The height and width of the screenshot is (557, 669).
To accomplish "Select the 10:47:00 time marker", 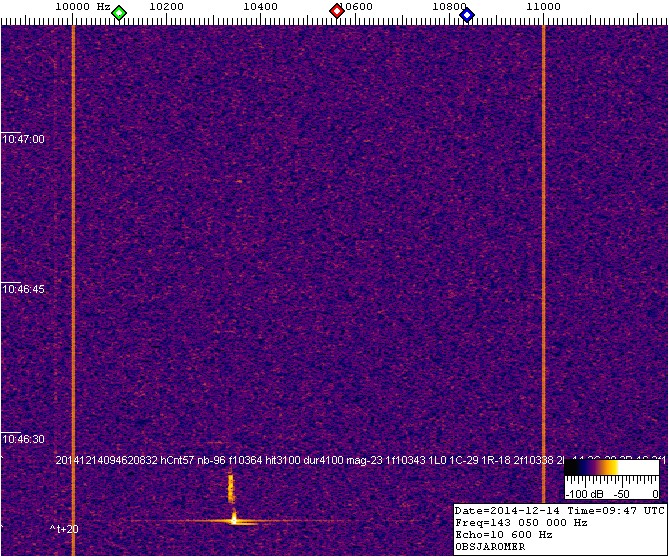I will click(25, 140).
